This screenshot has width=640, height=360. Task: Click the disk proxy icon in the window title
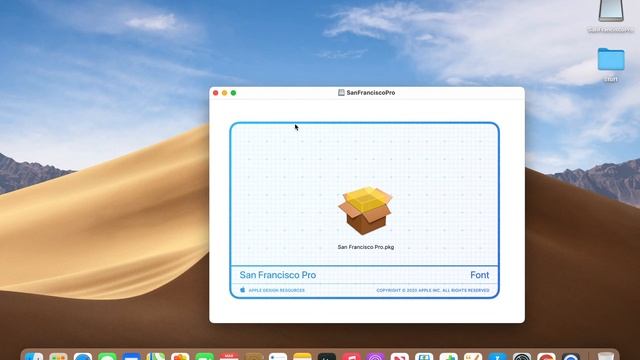point(341,93)
